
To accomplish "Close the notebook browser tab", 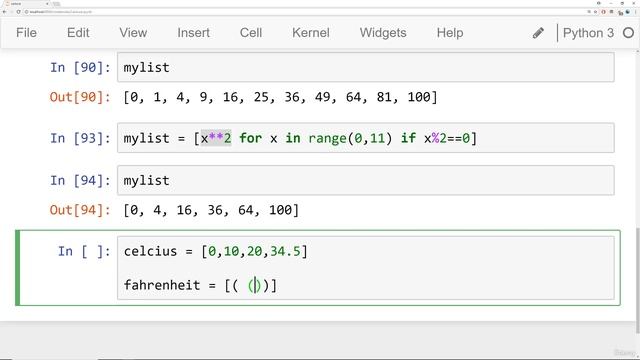I will [47, 4].
